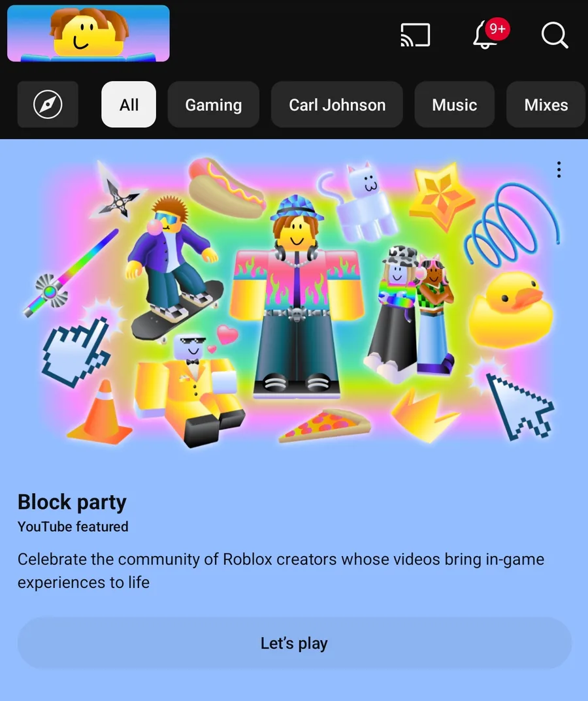Select the Gaming filter chip
The height and width of the screenshot is (701, 588).
pyautogui.click(x=213, y=105)
